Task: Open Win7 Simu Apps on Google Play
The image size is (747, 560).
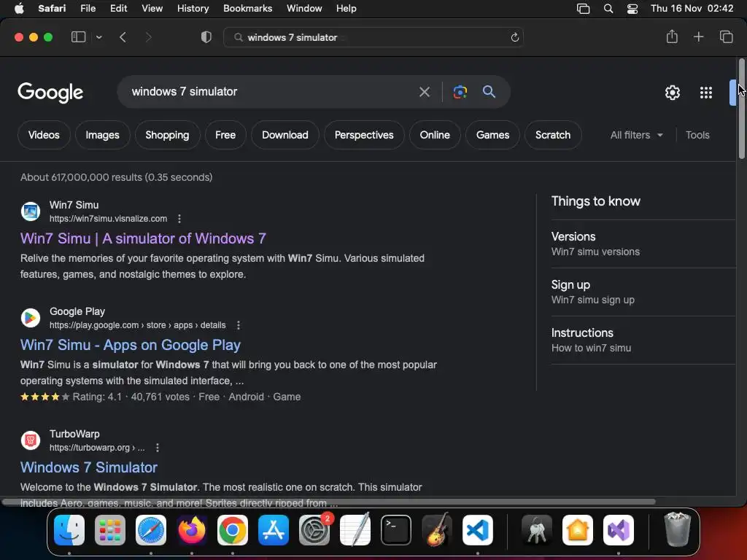Action: 130,345
